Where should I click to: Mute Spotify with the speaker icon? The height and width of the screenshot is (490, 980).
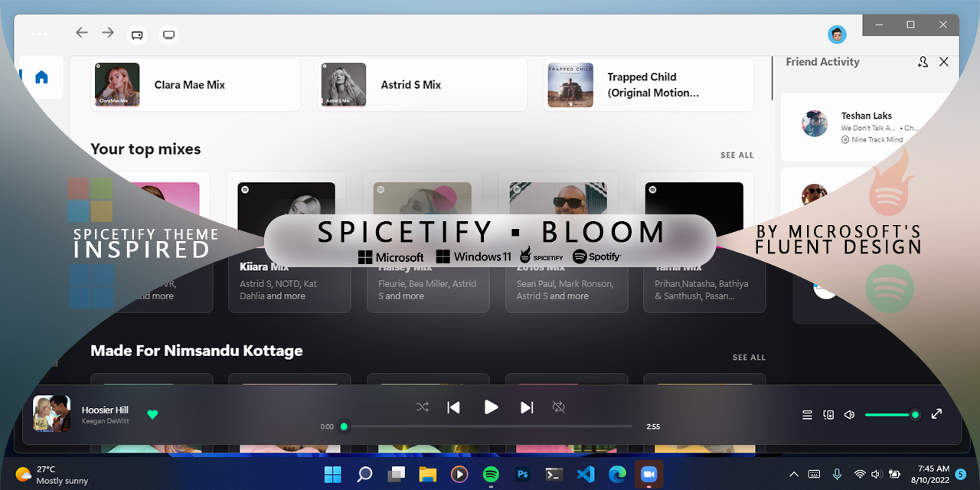849,415
